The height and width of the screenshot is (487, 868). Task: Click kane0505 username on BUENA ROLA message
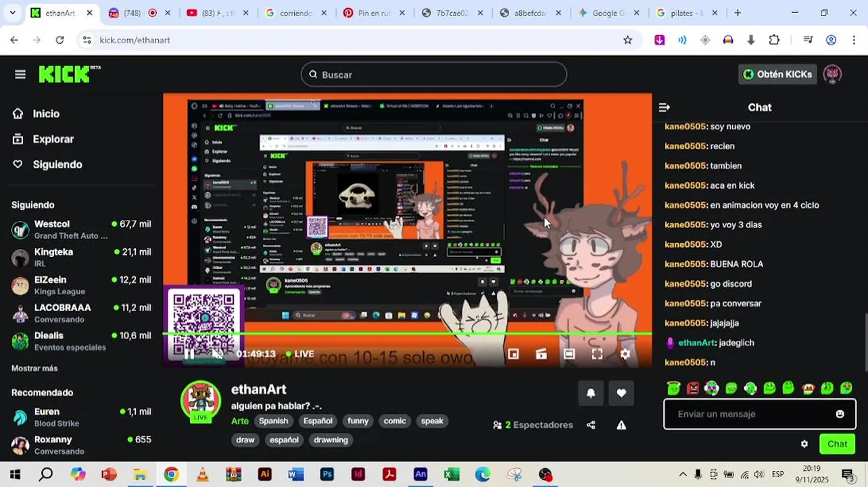pos(685,264)
